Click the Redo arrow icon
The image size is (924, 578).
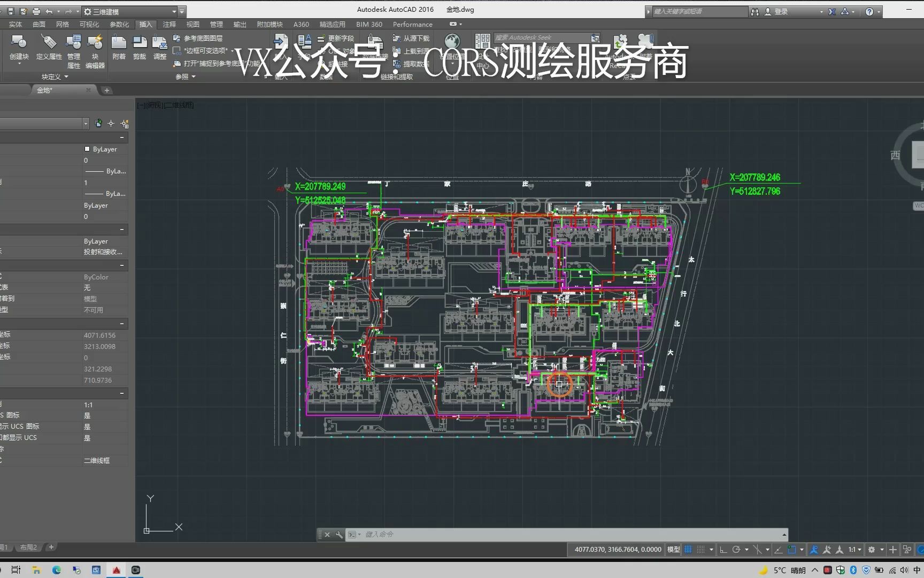(68, 11)
